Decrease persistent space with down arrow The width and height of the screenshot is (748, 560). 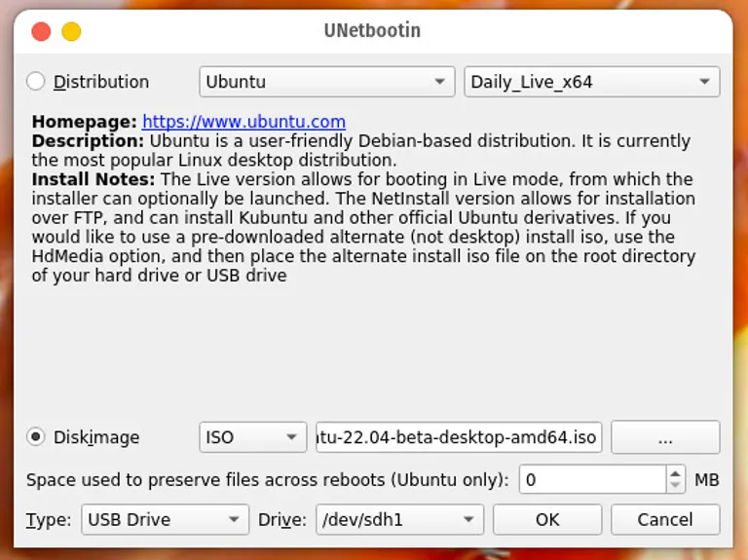(x=675, y=486)
